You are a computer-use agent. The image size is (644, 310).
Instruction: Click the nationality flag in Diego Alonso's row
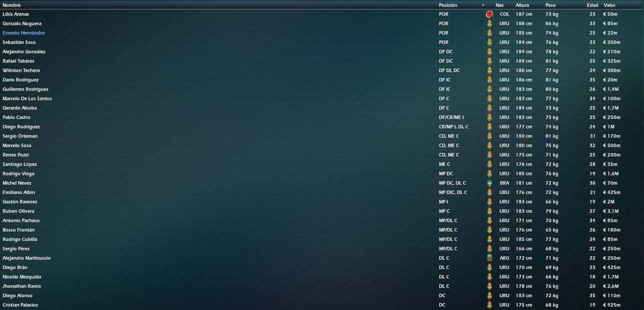[489, 296]
